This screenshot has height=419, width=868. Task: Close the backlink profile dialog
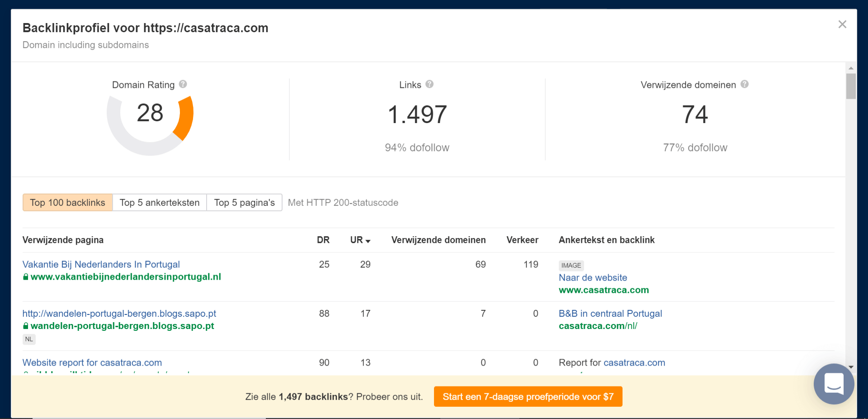(x=842, y=24)
